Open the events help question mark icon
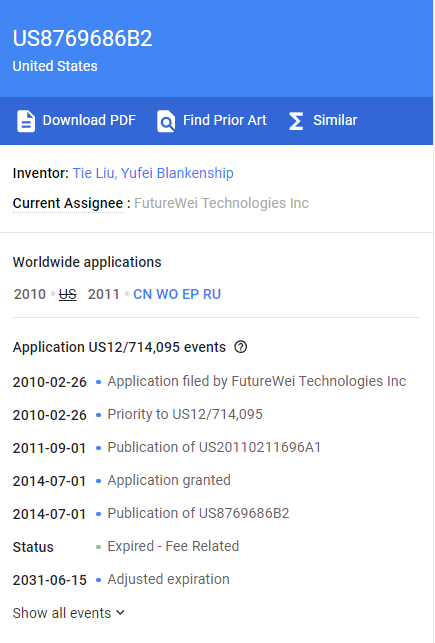 [241, 347]
